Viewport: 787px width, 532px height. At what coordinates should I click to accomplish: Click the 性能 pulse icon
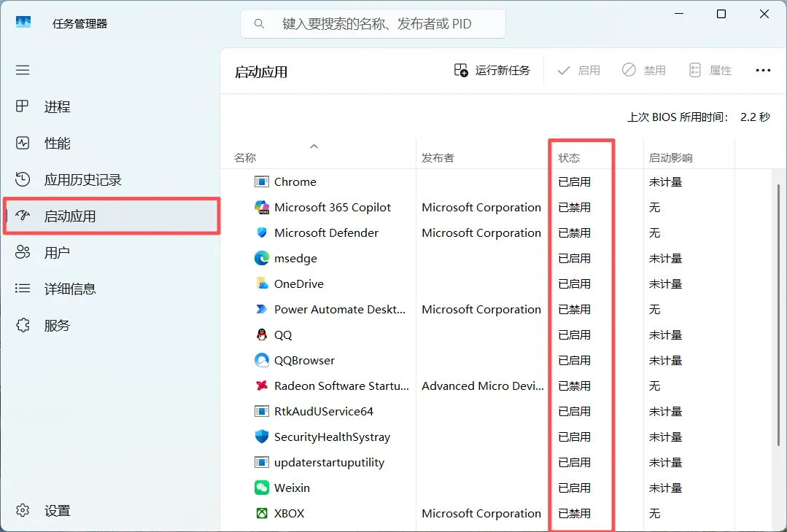[x=23, y=143]
